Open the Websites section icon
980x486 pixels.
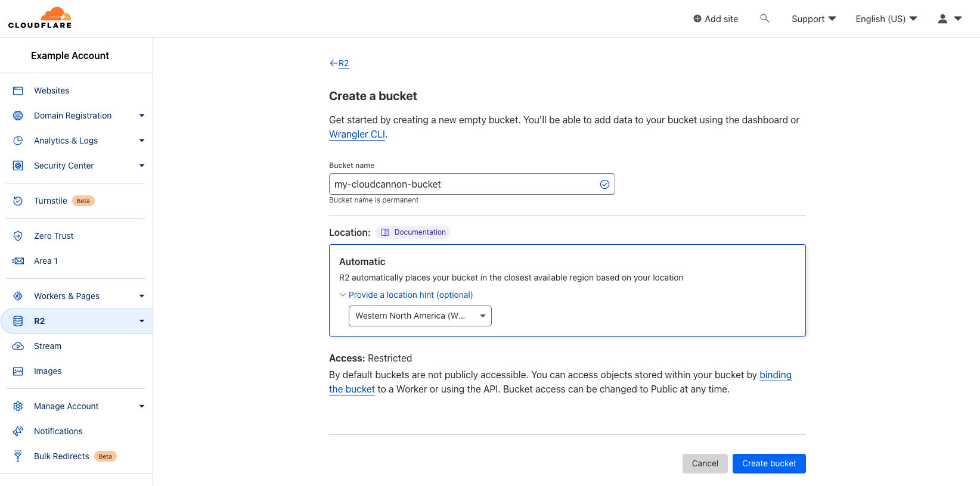[x=18, y=90]
